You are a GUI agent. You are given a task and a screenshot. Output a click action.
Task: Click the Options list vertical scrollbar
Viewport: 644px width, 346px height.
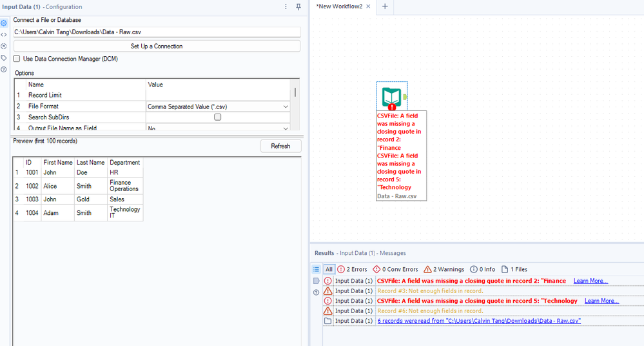(295, 92)
